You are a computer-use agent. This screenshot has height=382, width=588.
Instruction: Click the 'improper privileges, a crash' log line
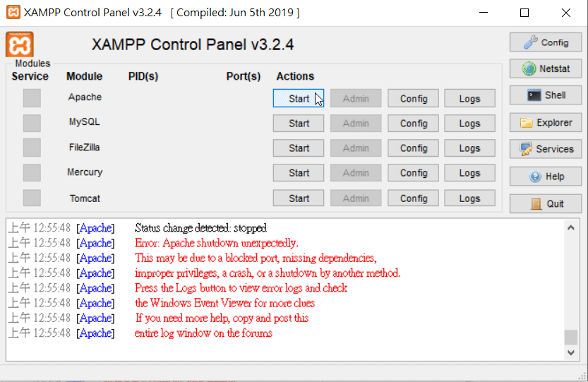268,273
